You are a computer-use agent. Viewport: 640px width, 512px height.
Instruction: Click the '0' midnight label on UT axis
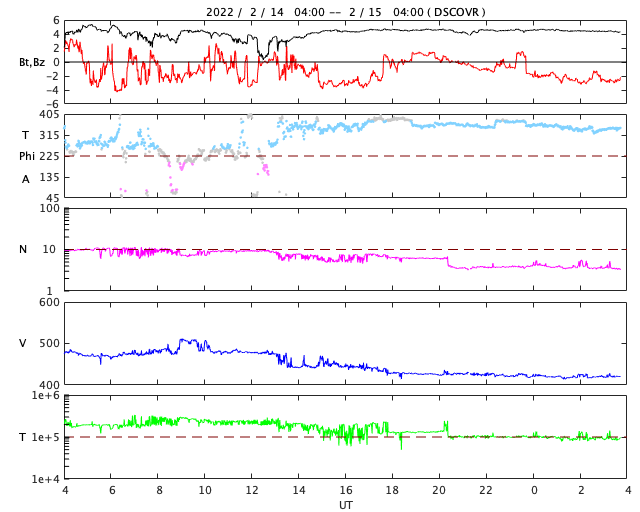point(534,490)
